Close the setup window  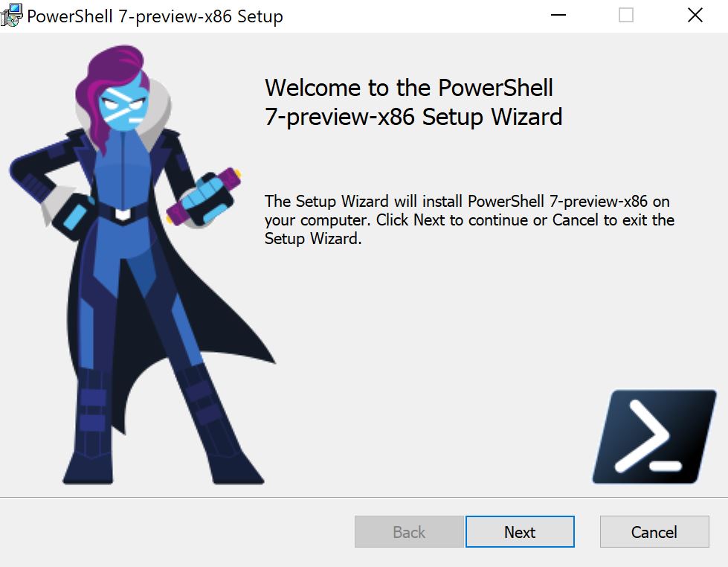695,16
